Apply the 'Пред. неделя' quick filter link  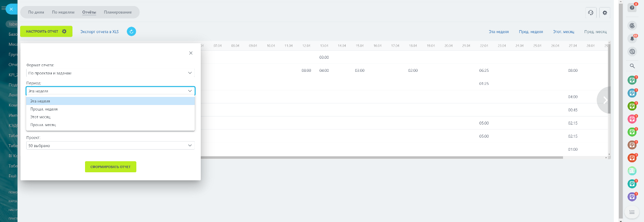pos(531,32)
